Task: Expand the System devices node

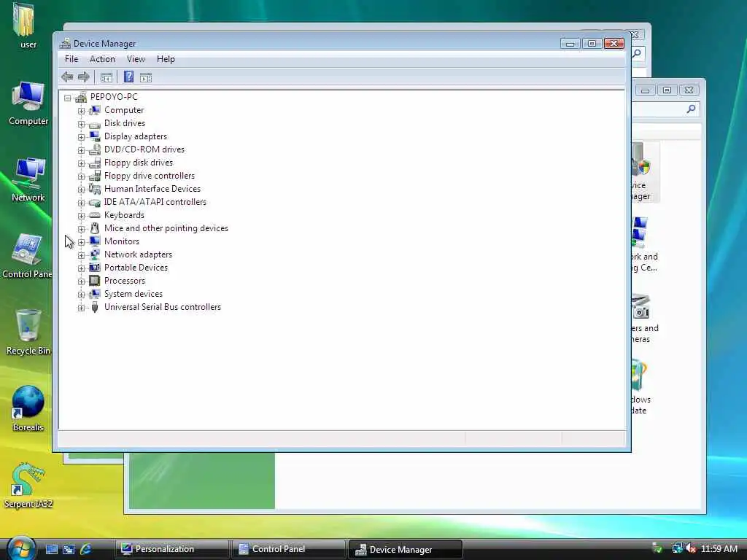Action: 81,295
